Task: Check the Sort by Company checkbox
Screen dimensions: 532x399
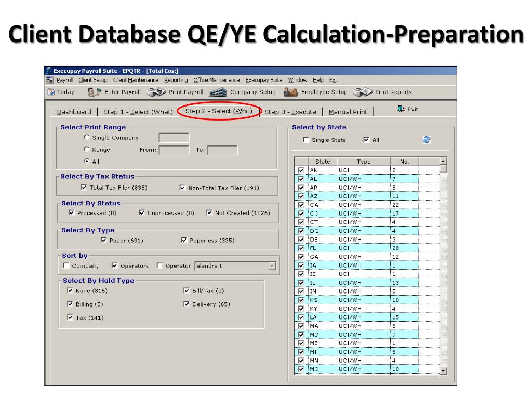Action: pos(66,265)
